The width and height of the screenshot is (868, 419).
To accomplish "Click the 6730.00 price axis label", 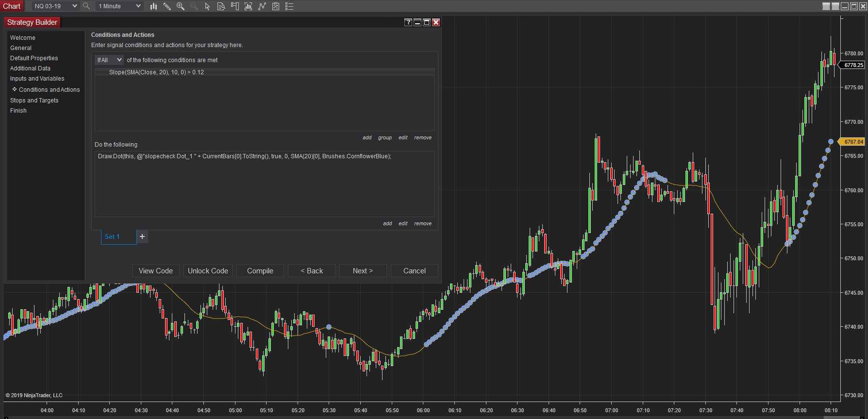I will pos(854,395).
